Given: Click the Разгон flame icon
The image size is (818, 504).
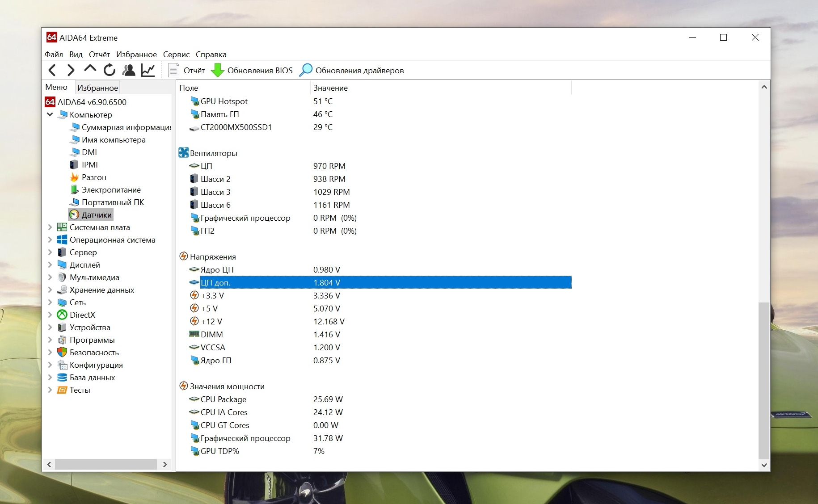Looking at the screenshot, I should pos(74,177).
